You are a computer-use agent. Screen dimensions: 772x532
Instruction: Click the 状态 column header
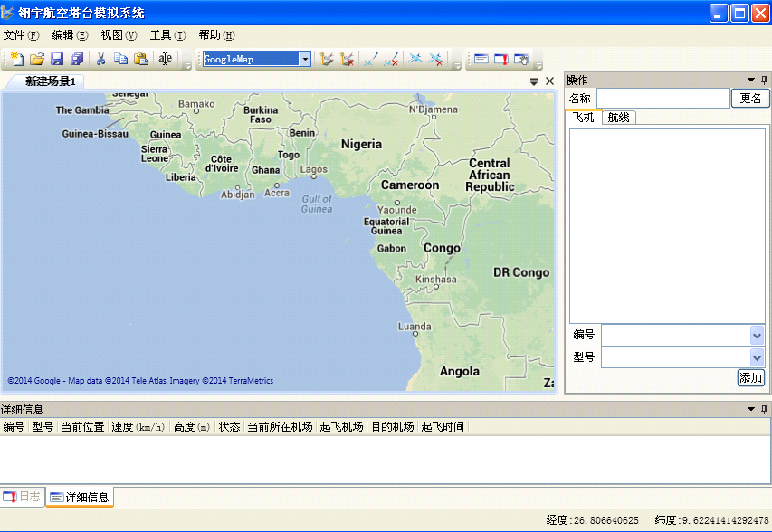click(230, 427)
